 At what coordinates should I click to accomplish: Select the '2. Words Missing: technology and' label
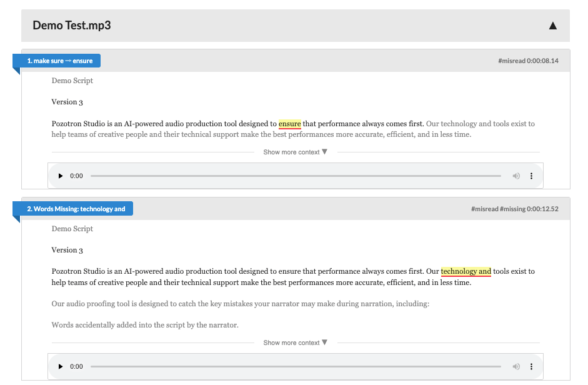coord(76,209)
